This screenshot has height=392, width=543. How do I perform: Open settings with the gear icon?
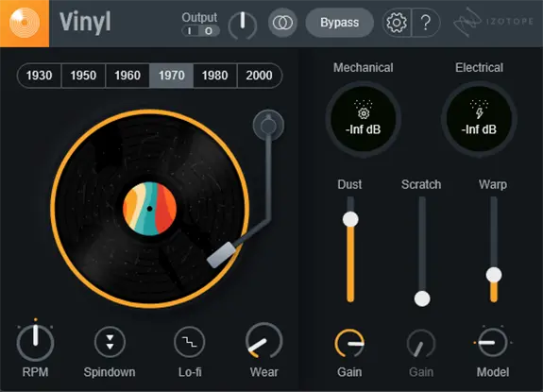397,23
